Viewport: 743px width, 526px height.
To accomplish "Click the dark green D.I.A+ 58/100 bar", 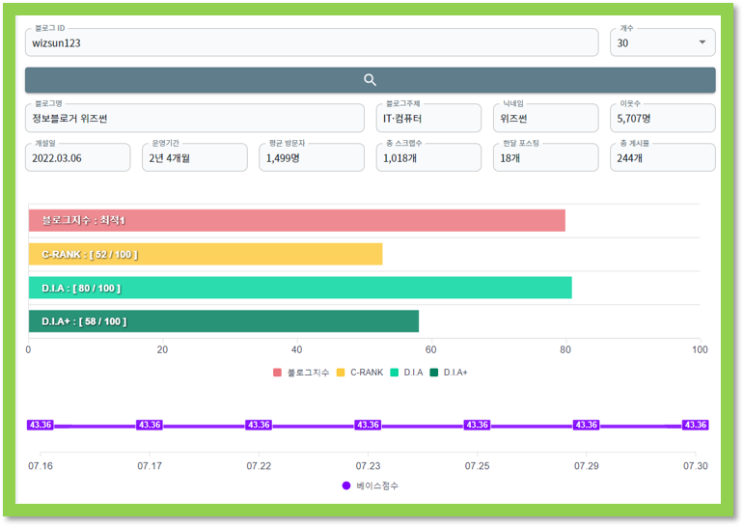I will pyautogui.click(x=224, y=321).
